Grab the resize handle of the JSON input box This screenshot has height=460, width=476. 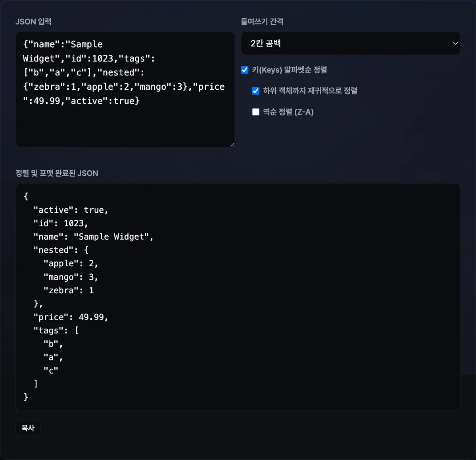(x=232, y=144)
